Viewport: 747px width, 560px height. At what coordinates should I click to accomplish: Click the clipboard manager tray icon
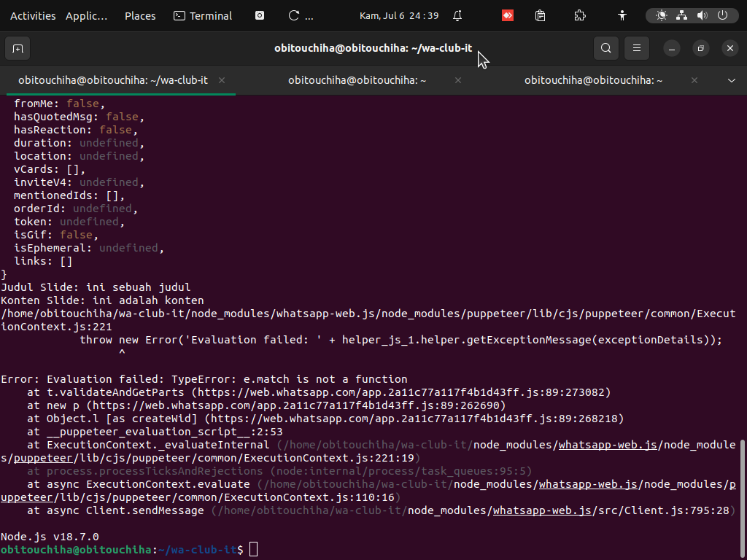tap(540, 15)
